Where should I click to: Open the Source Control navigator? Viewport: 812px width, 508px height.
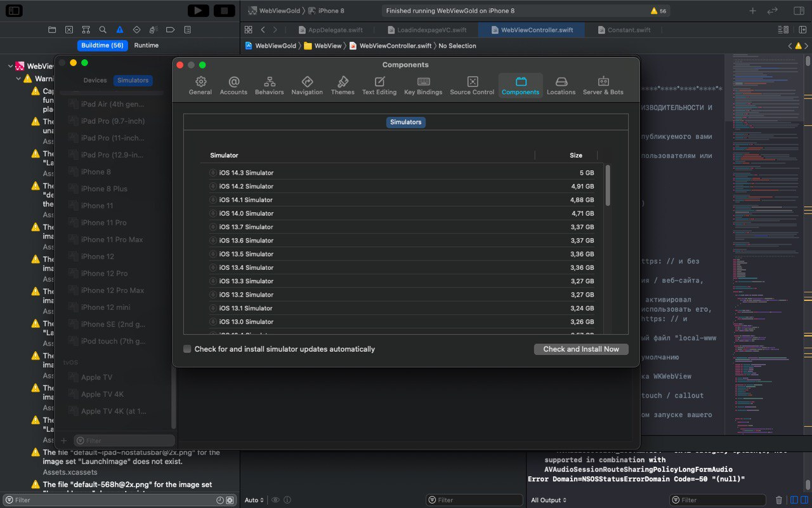[x=69, y=30]
